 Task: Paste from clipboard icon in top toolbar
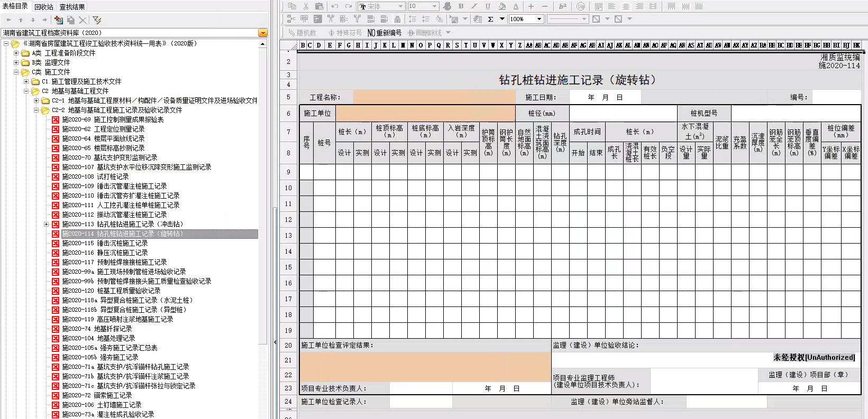click(x=319, y=6)
